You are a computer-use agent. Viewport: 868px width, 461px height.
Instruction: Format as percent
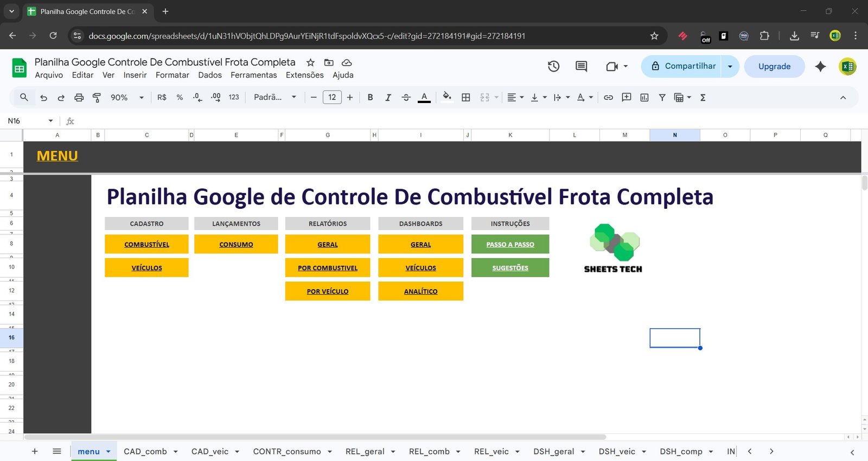pos(180,98)
